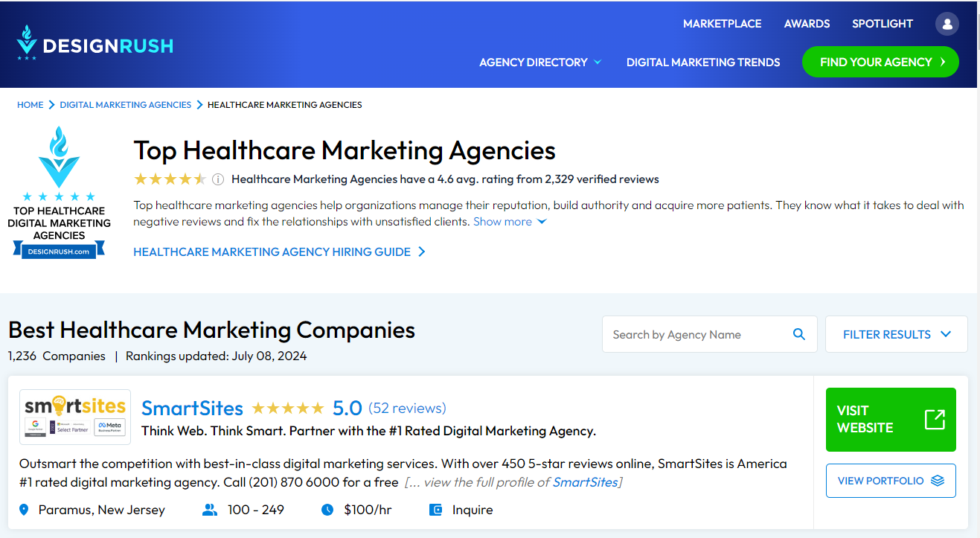Click the Top Healthcare award badge
The image size is (980, 538).
(x=59, y=193)
